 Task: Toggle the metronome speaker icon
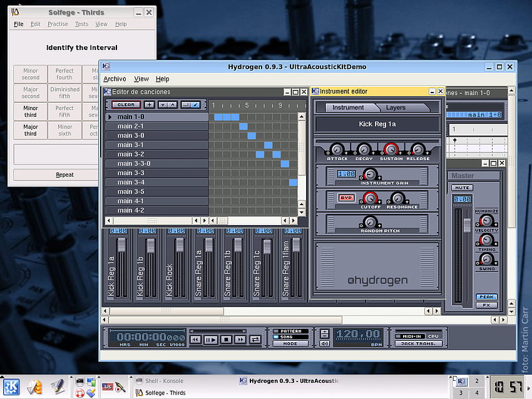(324, 343)
